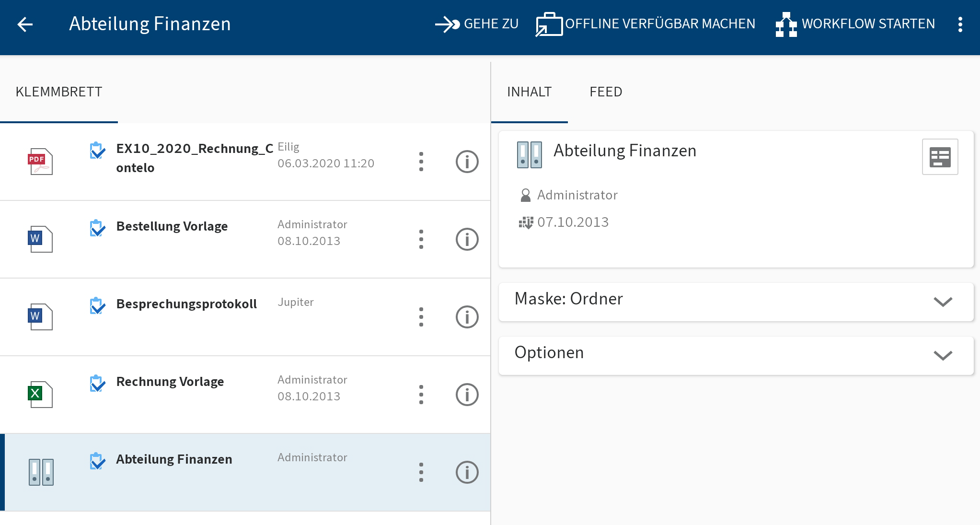Go back with the arrow icon
The height and width of the screenshot is (525, 980).
click(25, 24)
